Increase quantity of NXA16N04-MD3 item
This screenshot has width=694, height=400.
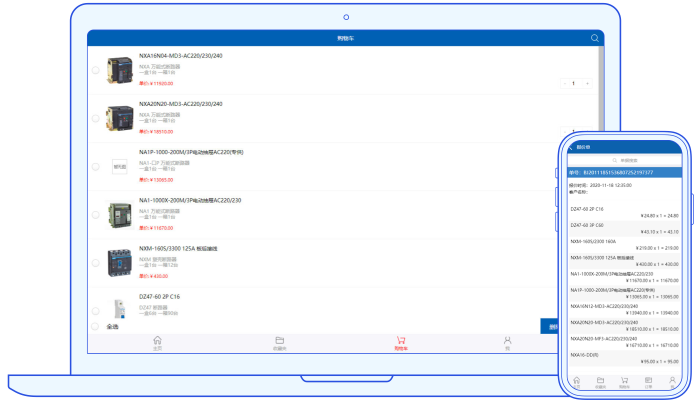(587, 83)
